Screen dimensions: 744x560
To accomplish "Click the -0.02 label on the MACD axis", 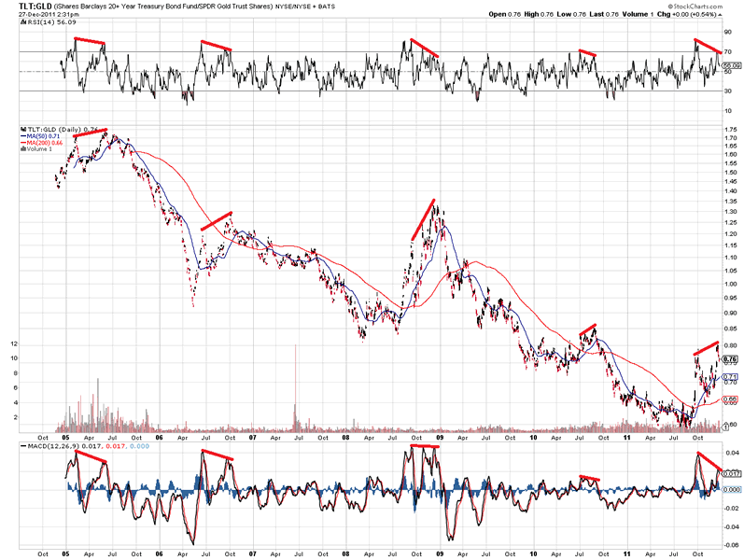I will (731, 508).
